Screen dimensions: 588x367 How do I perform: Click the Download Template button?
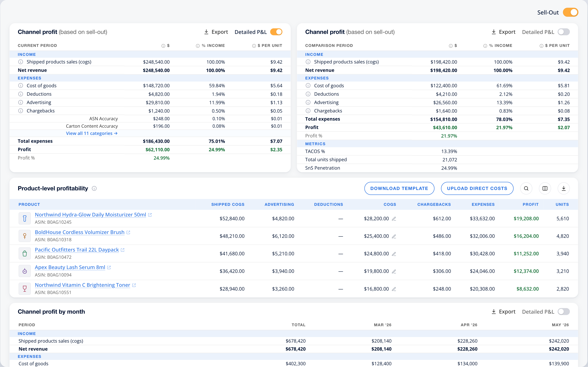(399, 188)
